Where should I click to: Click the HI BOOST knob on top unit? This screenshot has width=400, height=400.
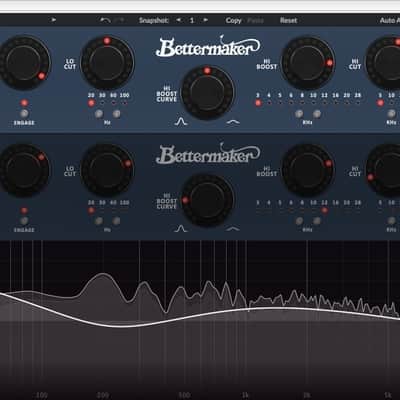[308, 63]
